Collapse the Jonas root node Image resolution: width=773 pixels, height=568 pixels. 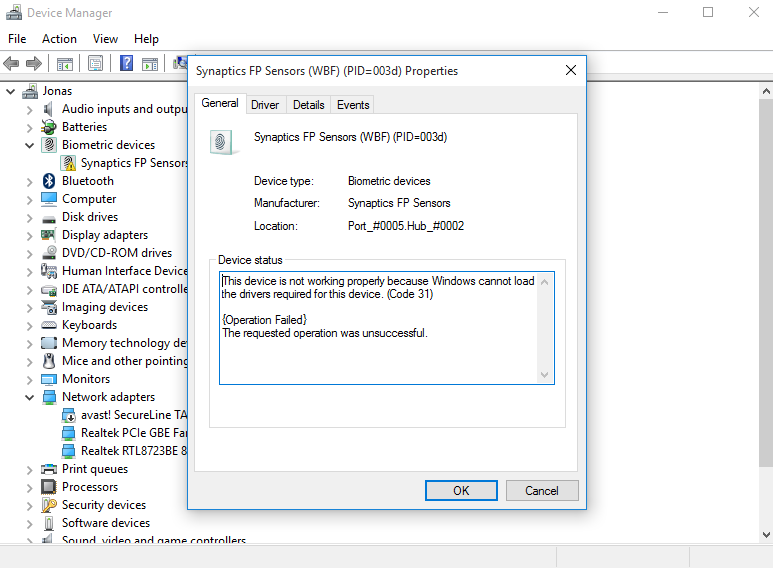pyautogui.click(x=10, y=92)
